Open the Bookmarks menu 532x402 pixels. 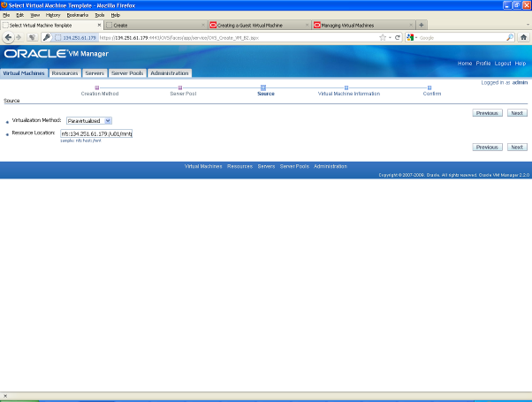pyautogui.click(x=78, y=15)
